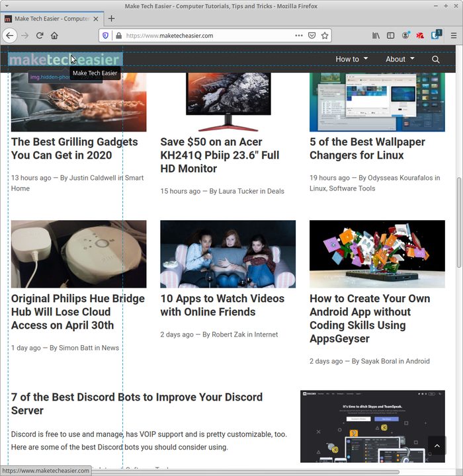This screenshot has height=476, width=463.
Task: Show site security info via padlock
Action: [119, 36]
